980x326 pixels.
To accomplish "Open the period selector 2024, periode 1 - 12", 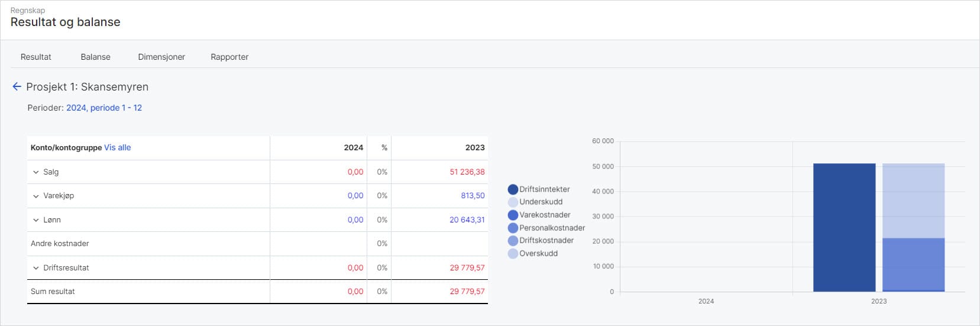I will tap(104, 108).
